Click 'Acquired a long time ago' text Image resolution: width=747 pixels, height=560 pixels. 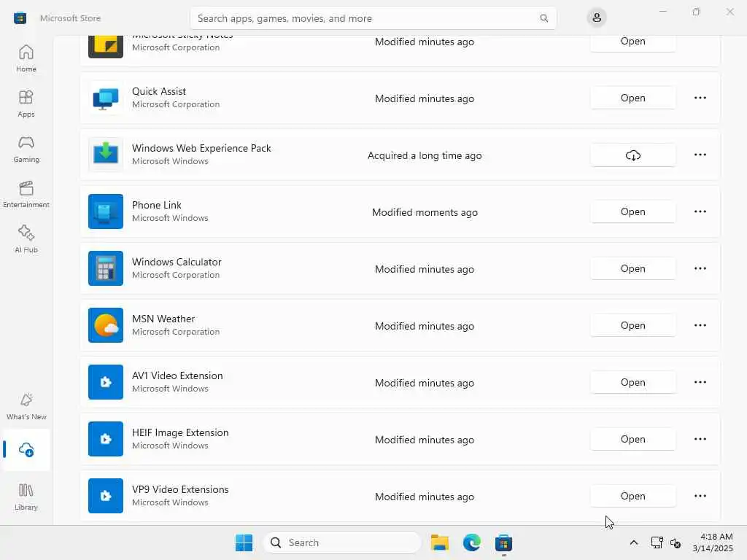tap(425, 155)
